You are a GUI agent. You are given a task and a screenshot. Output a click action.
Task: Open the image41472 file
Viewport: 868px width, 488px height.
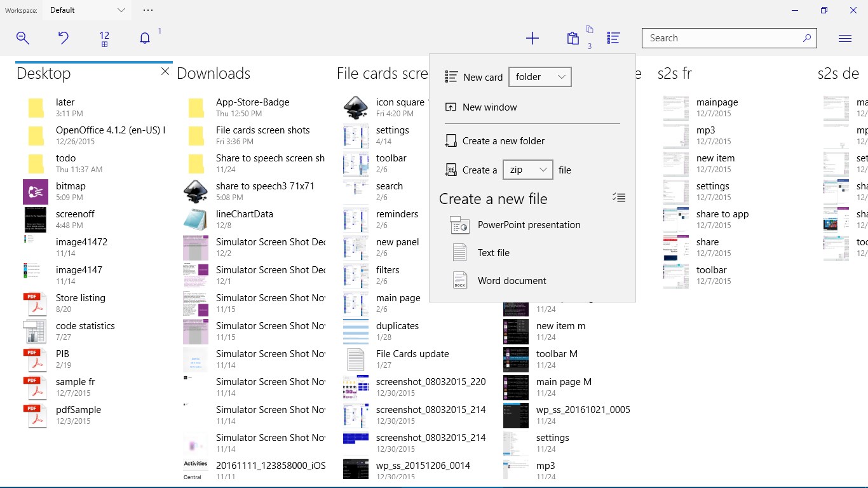[81, 242]
